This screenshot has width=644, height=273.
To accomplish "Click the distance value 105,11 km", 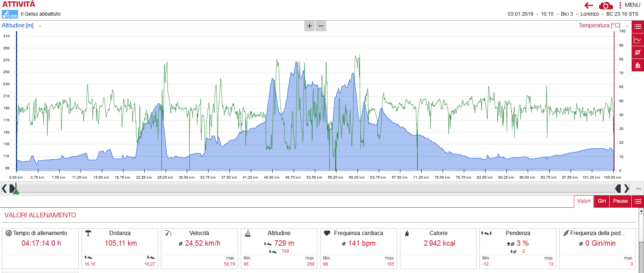I will click(121, 243).
